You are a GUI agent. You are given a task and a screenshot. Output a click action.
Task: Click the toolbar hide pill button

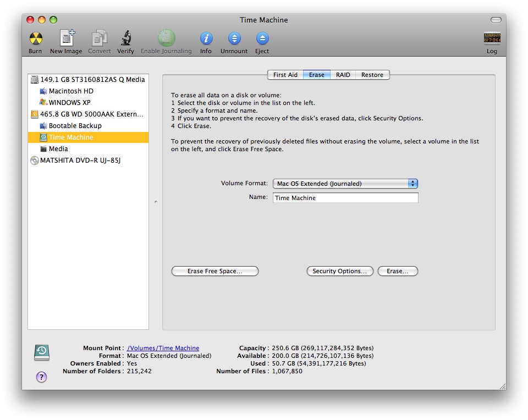click(x=496, y=20)
